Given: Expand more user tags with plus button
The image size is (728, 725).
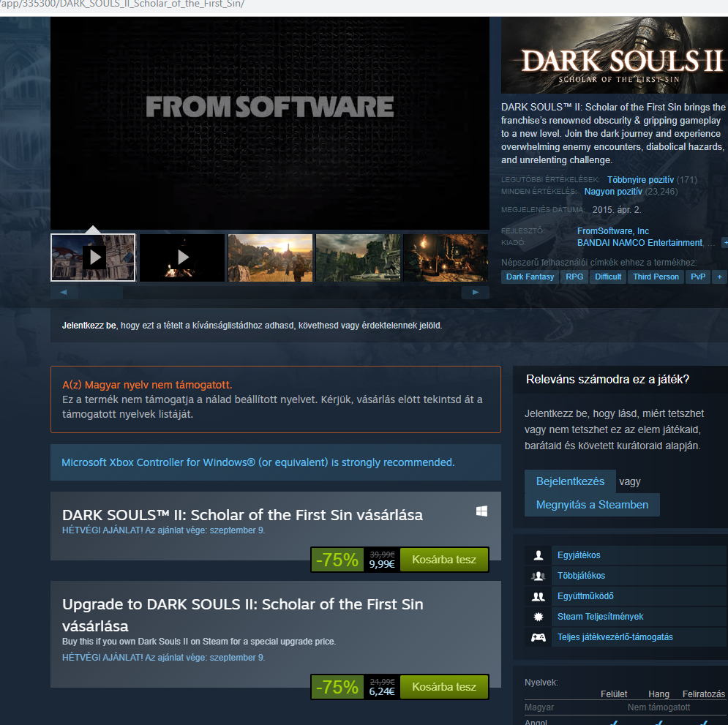Looking at the screenshot, I should pos(719,277).
